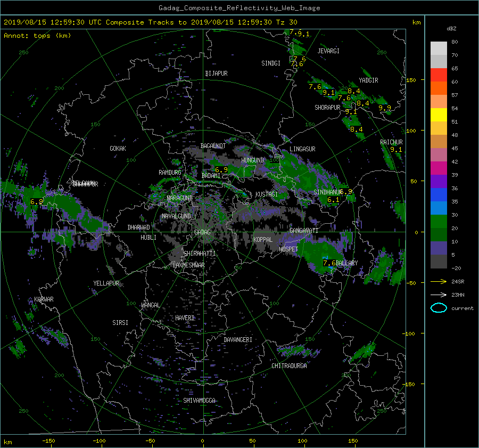Pick the purple 39-36 dBZ swatch
The height and width of the screenshot is (448, 479).
click(439, 182)
